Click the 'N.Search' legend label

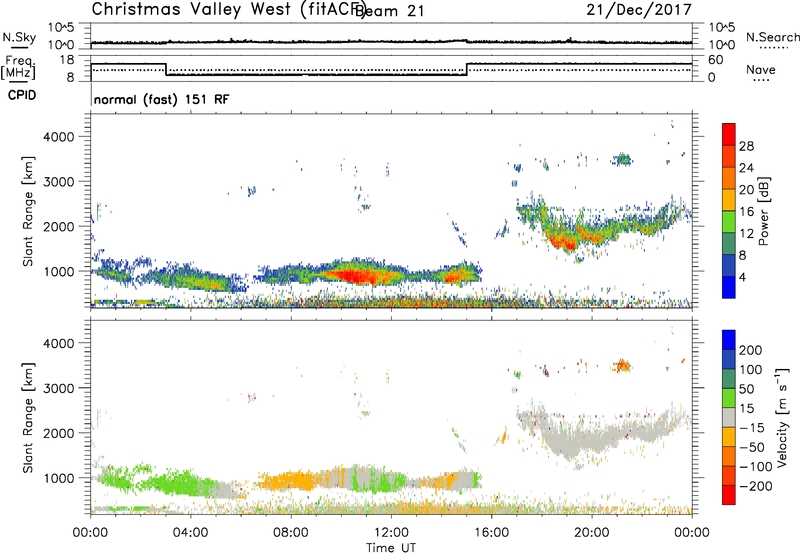[772, 37]
